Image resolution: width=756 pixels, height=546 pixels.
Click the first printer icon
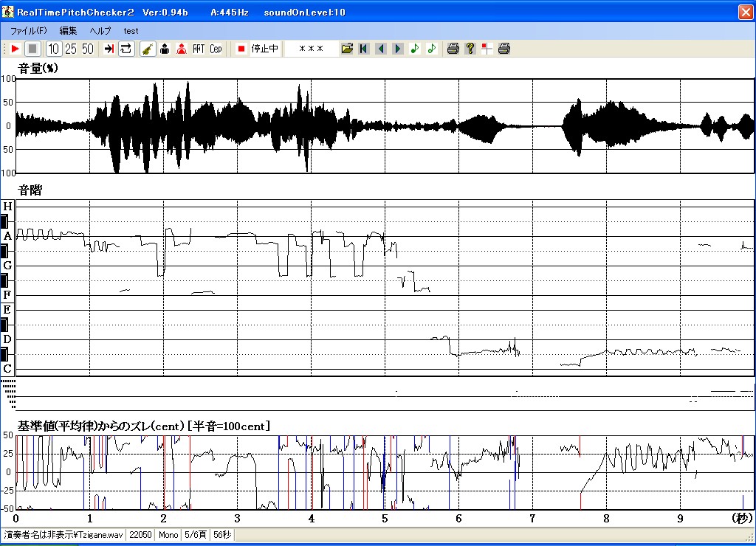(453, 49)
